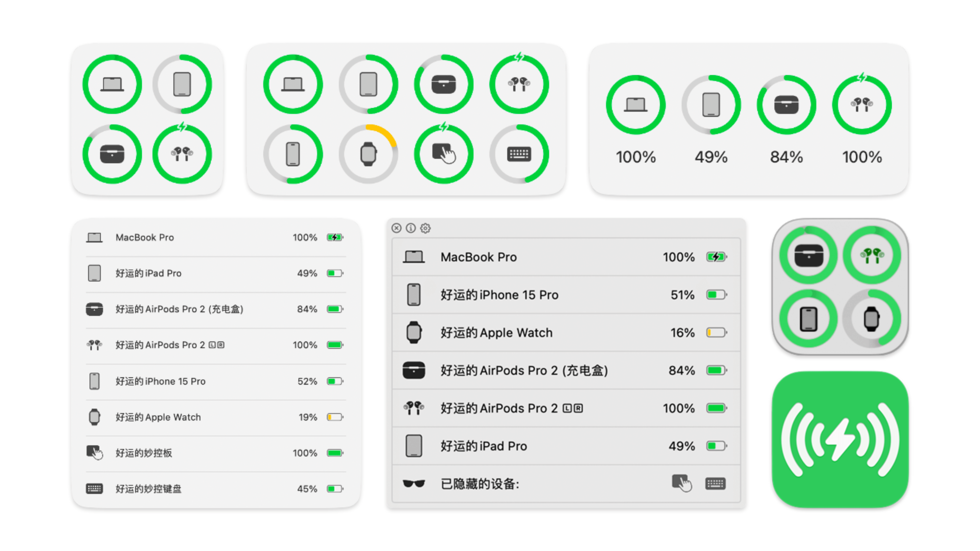Select the iPhone 15 Pro 52% row

click(216, 381)
